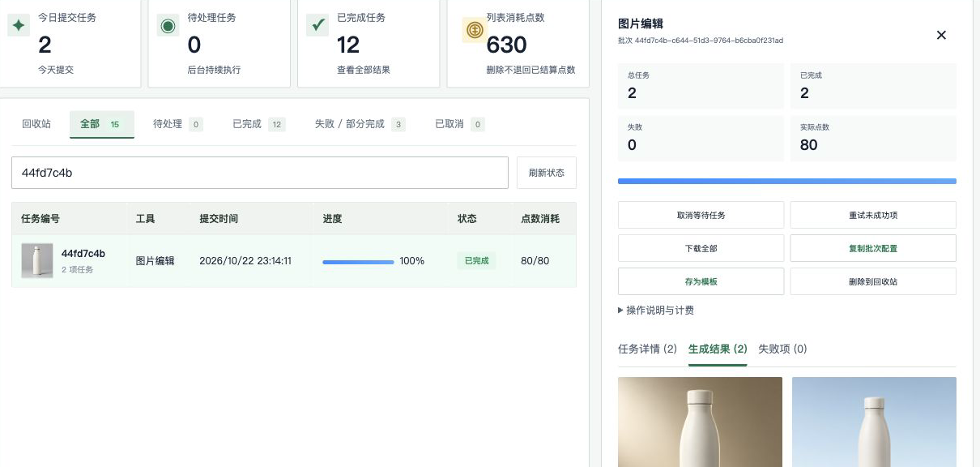Viewport: 980px width, 467px height.
Task: Open the 失败 / 部分完成 tab
Action: (x=360, y=124)
